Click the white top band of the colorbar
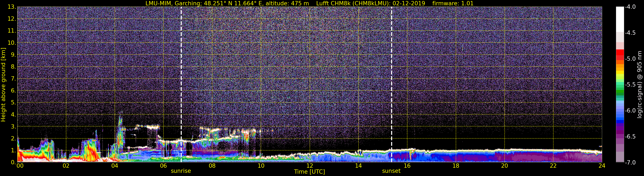The height and width of the screenshot is (176, 644). point(620,19)
